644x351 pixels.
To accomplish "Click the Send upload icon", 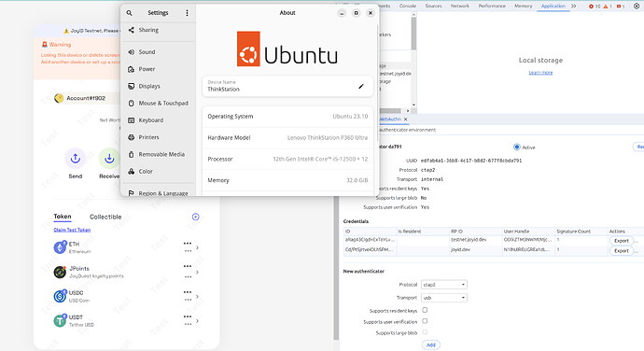I will coord(76,159).
